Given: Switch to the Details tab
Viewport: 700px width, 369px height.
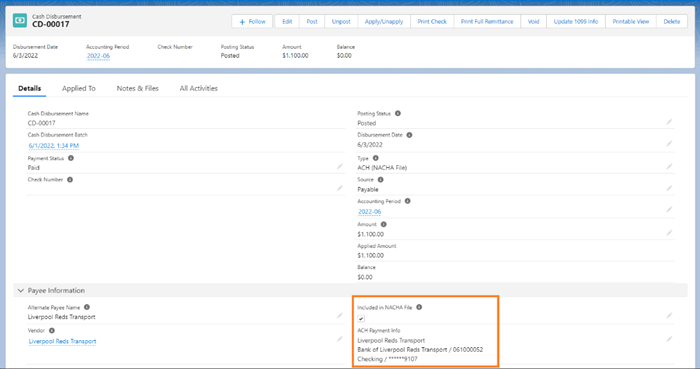Looking at the screenshot, I should (x=29, y=88).
